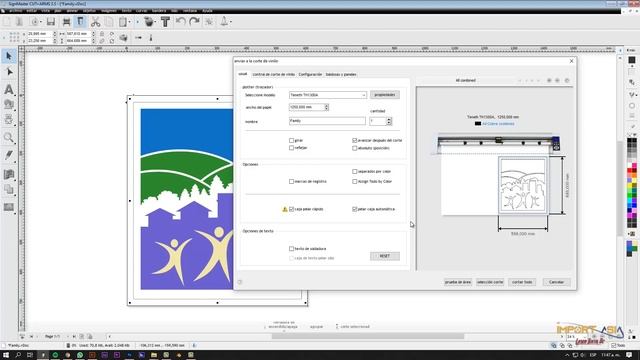Enable 'marcas de registro' checkbox
The height and width of the screenshot is (360, 640).
tap(291, 181)
